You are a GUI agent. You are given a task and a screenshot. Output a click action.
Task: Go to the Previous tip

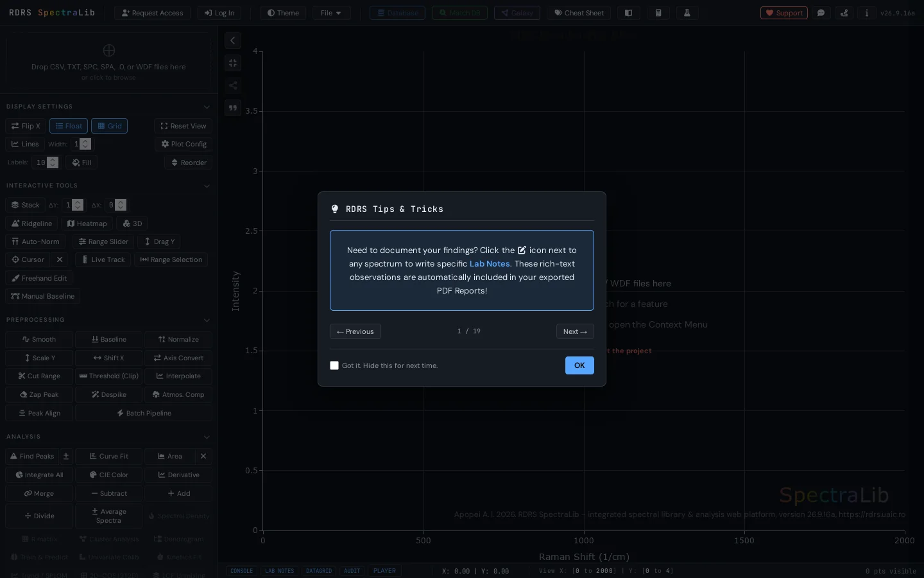click(x=355, y=331)
